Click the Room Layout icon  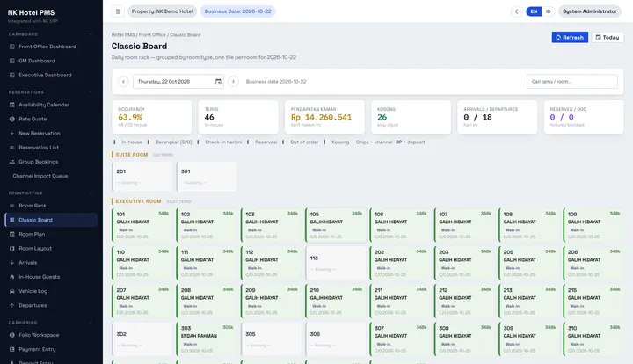(12, 249)
